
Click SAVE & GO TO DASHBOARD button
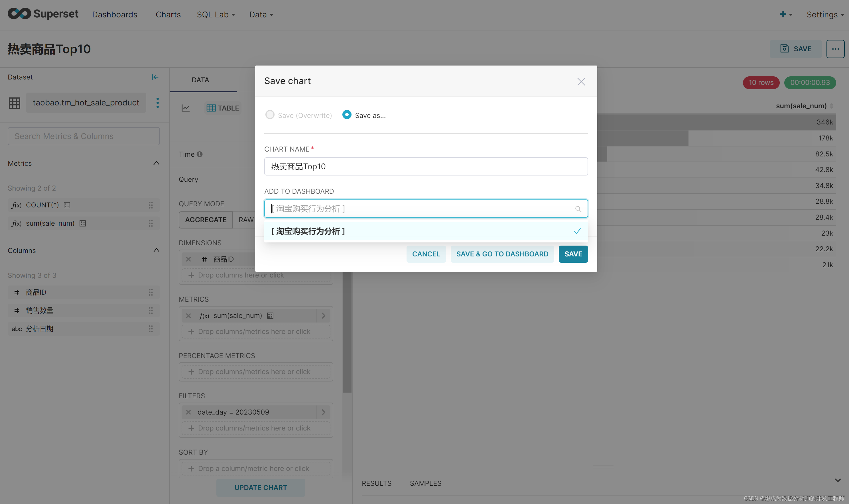[502, 254]
